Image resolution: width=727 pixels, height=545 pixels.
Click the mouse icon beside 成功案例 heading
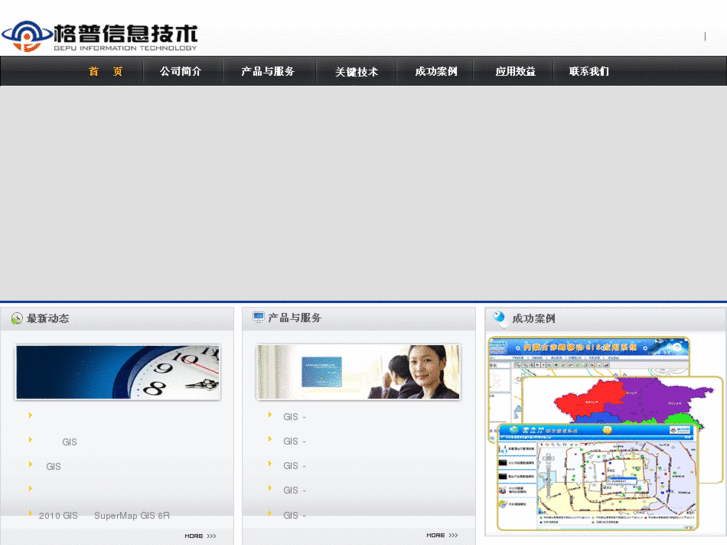500,318
